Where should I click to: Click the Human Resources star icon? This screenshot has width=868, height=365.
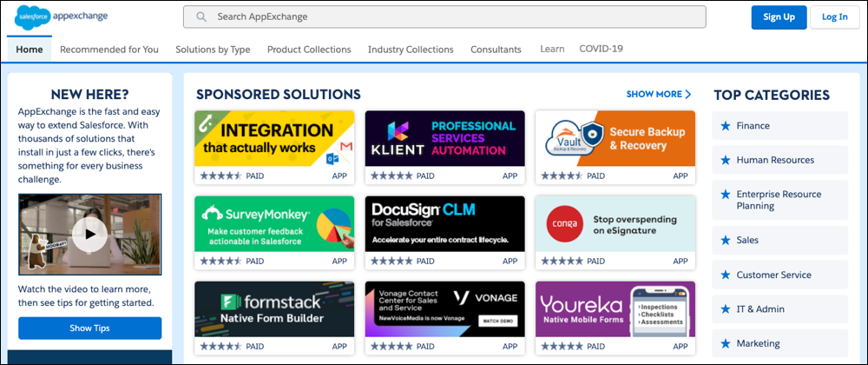(x=726, y=160)
